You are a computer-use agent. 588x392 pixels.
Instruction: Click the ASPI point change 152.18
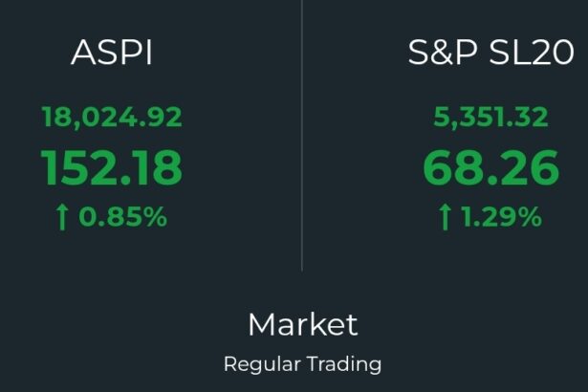111,167
